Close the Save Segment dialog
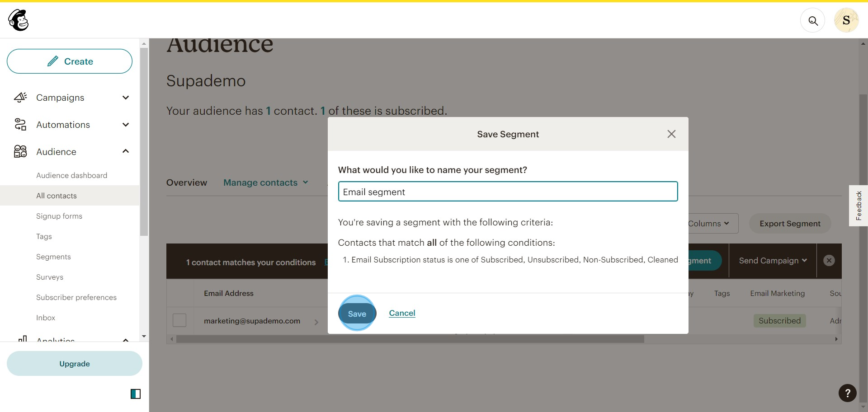 (x=671, y=134)
